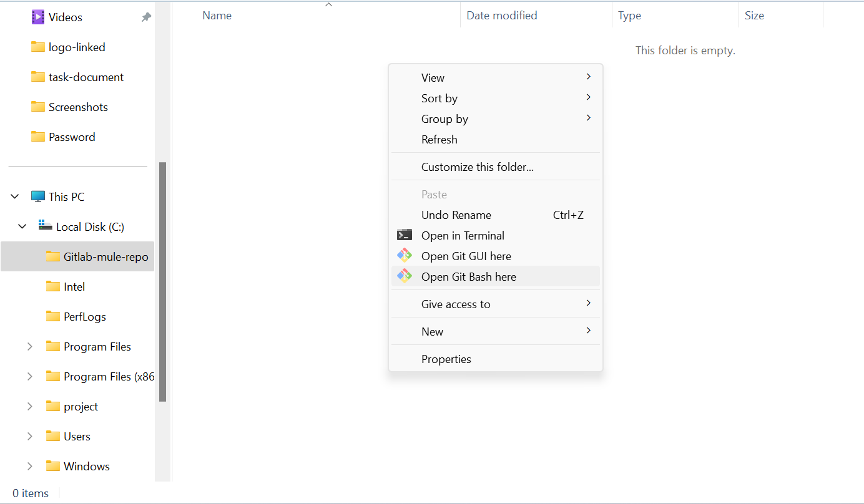Collapse the Local Disk (C:) node

pyautogui.click(x=22, y=226)
